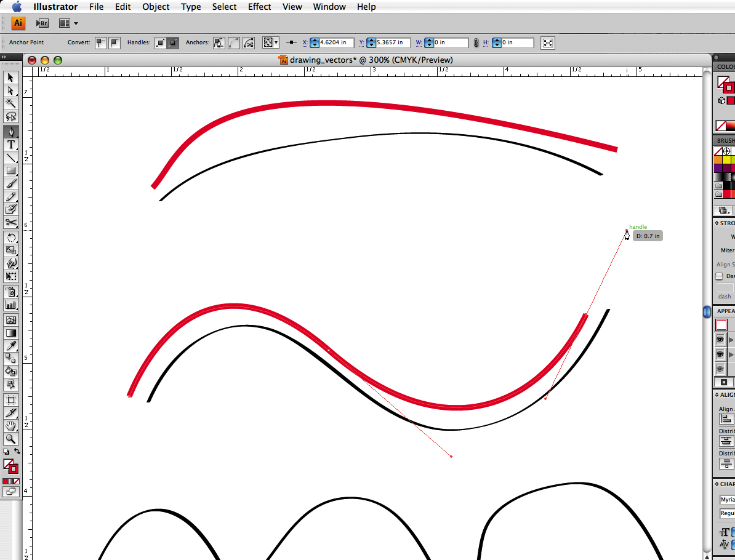The height and width of the screenshot is (560, 735).
Task: Click the swap fill and stroke arrows
Action: [x=17, y=452]
